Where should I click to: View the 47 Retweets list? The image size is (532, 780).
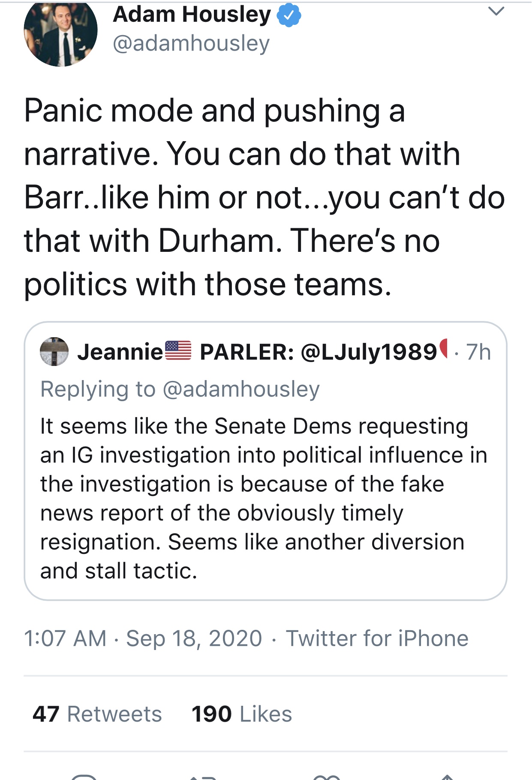pos(97,714)
